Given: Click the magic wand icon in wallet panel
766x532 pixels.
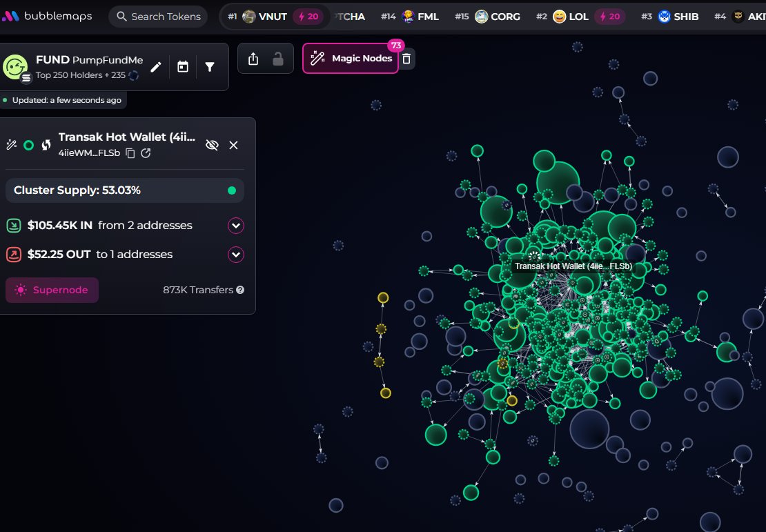Looking at the screenshot, I should tap(11, 145).
